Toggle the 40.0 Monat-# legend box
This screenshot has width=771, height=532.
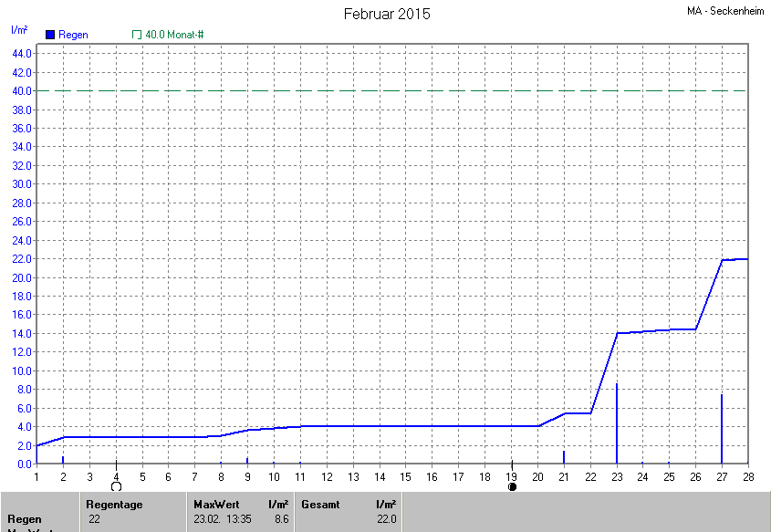point(137,35)
